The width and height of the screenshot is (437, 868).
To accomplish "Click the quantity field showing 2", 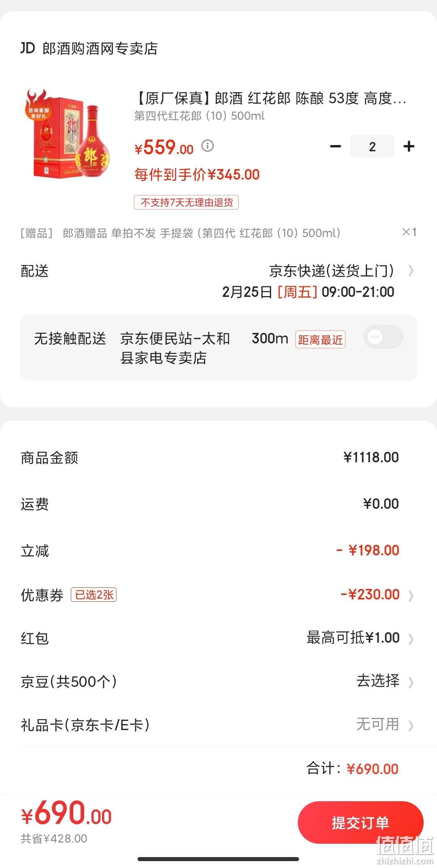I will coord(372,146).
